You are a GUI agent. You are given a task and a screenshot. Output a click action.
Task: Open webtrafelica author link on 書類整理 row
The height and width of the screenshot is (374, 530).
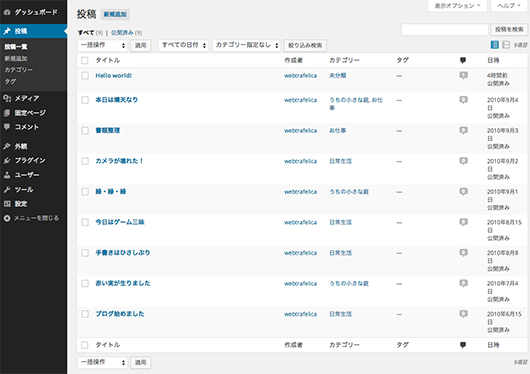point(300,131)
